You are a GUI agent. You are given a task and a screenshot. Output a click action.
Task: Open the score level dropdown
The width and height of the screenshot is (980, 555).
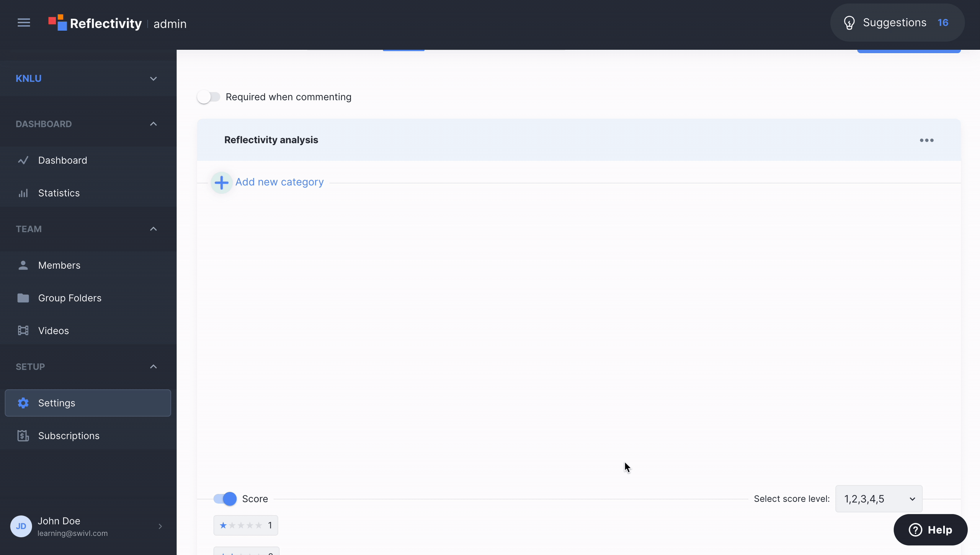coord(879,498)
